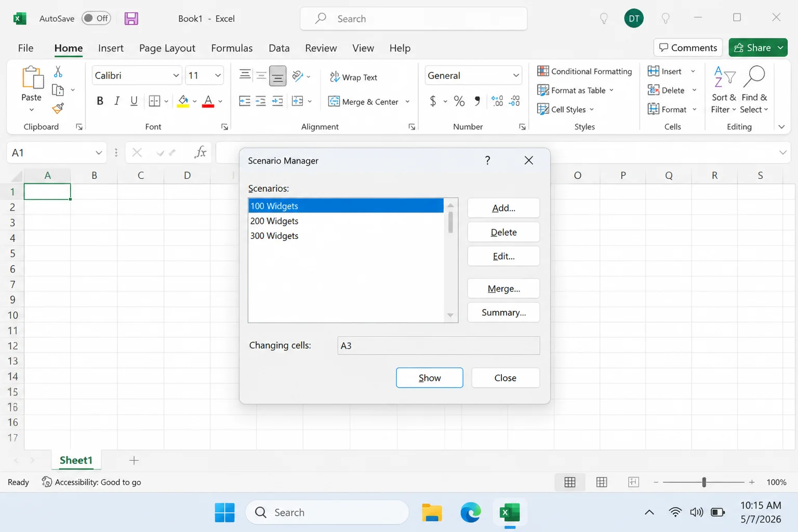Image resolution: width=798 pixels, height=532 pixels.
Task: Open the File menu tab
Action: [25, 48]
